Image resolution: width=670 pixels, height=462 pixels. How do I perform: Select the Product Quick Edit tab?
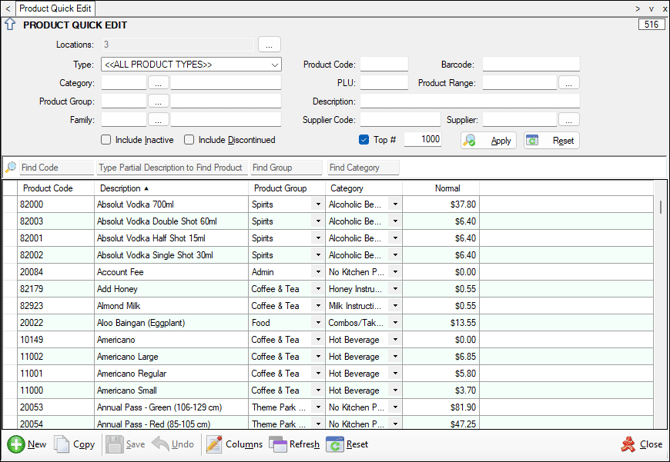[55, 9]
